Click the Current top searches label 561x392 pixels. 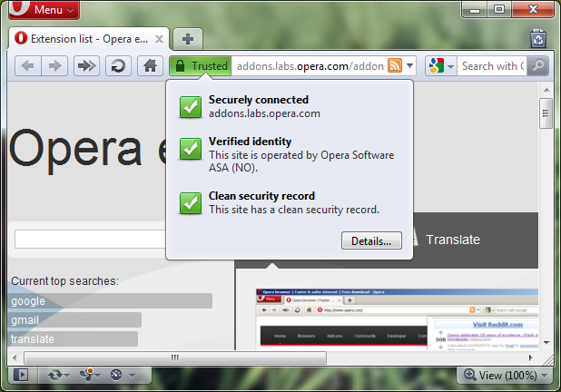[64, 280]
